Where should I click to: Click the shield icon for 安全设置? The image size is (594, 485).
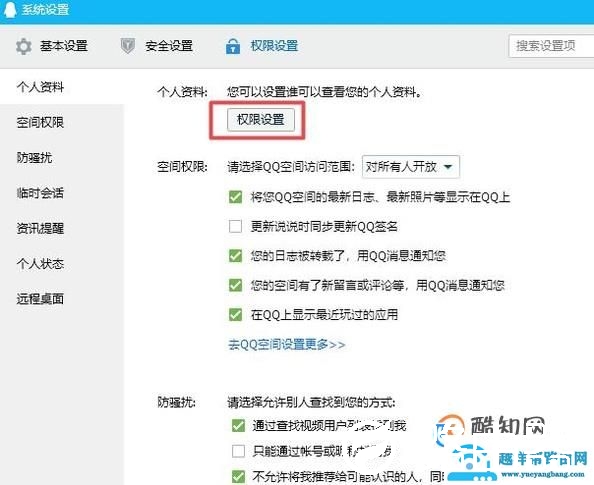(x=128, y=46)
